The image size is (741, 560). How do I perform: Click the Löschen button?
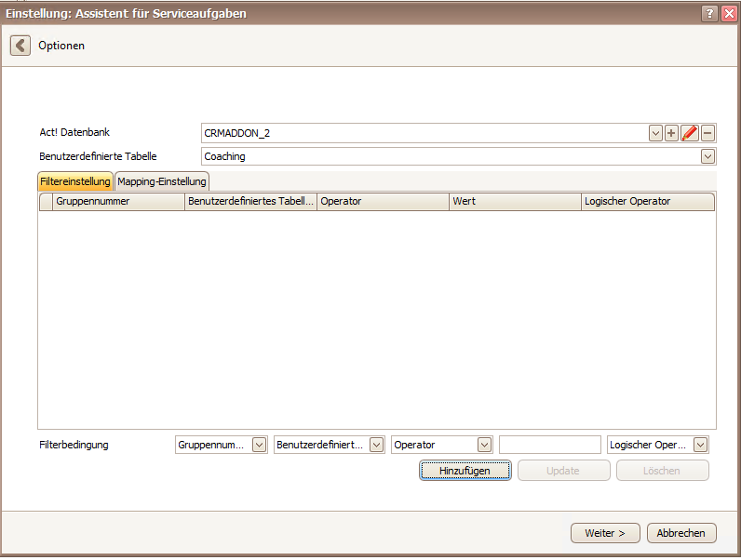(x=662, y=471)
